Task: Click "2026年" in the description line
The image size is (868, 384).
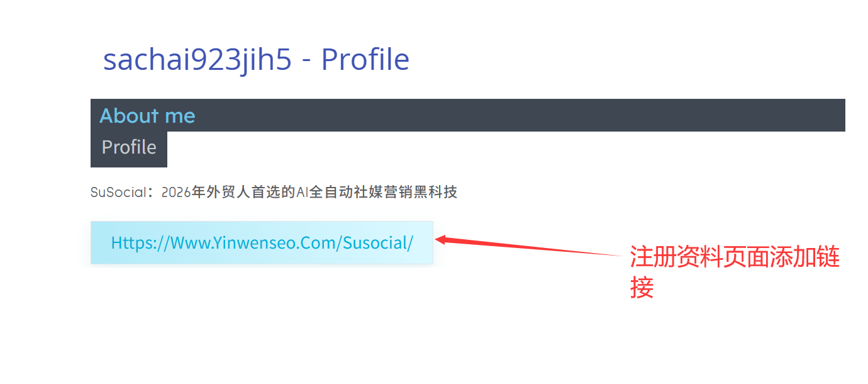Action: 184,193
